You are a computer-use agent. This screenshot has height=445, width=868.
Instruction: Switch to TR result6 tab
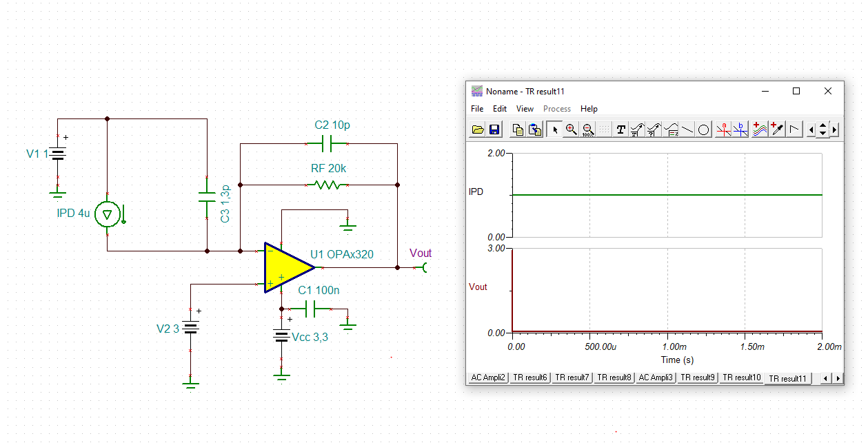[531, 377]
